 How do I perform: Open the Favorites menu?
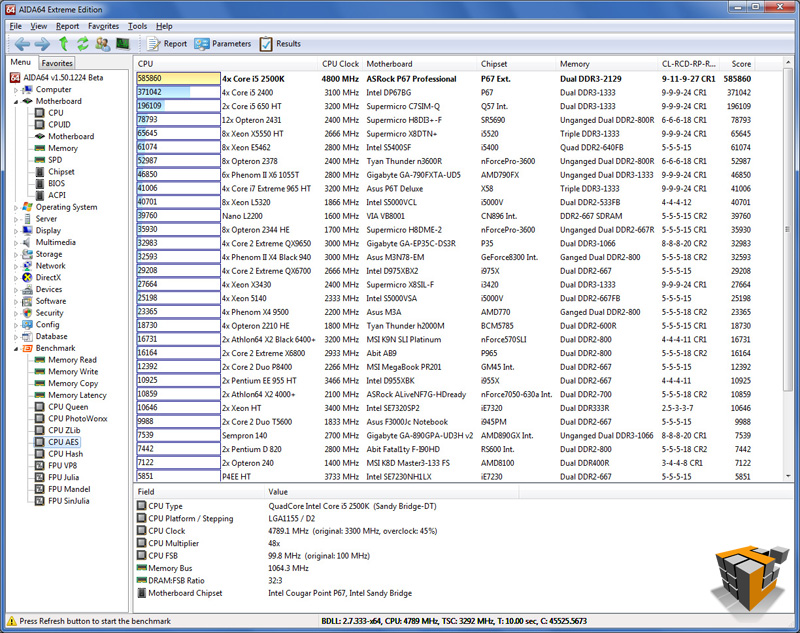click(103, 26)
